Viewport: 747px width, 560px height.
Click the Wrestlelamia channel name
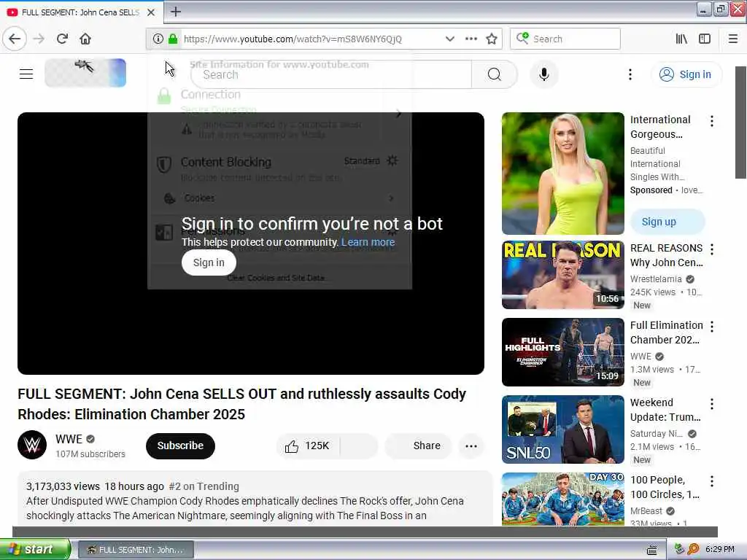click(x=656, y=279)
